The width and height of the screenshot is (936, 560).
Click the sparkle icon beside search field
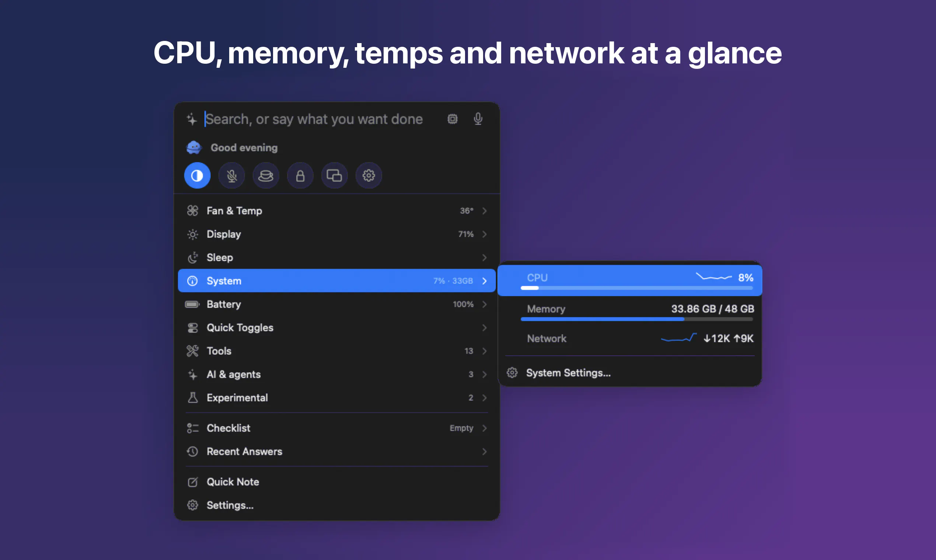pos(192,119)
